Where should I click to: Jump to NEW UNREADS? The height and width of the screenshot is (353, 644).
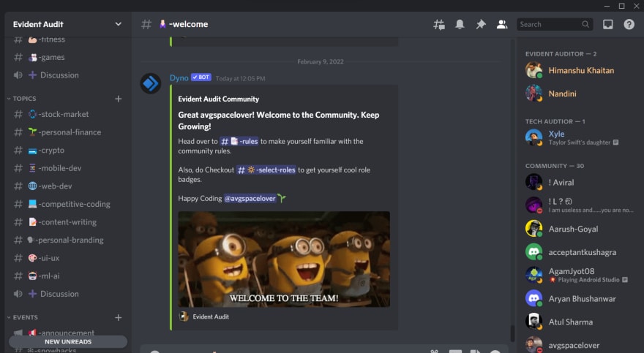(68, 341)
